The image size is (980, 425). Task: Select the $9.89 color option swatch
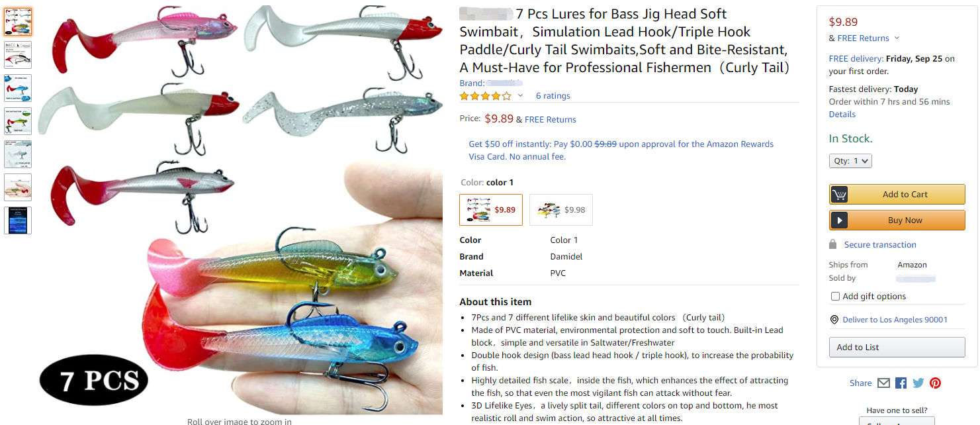[491, 210]
